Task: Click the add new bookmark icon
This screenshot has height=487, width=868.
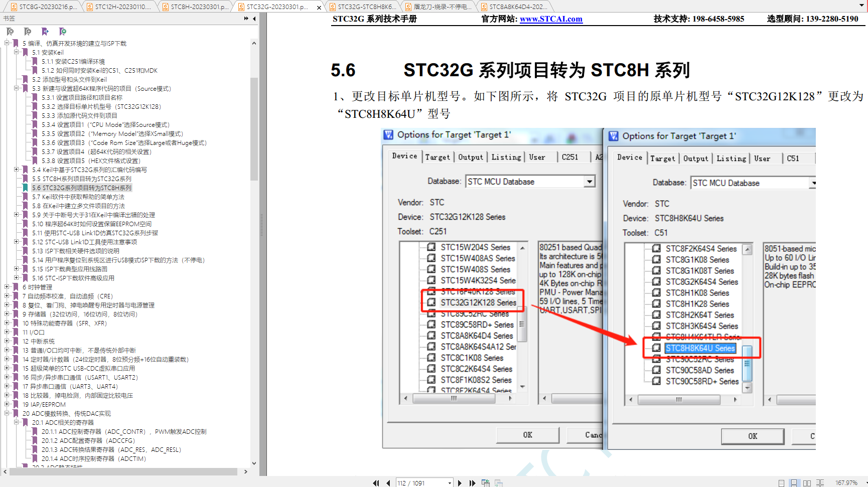Action: point(28,32)
